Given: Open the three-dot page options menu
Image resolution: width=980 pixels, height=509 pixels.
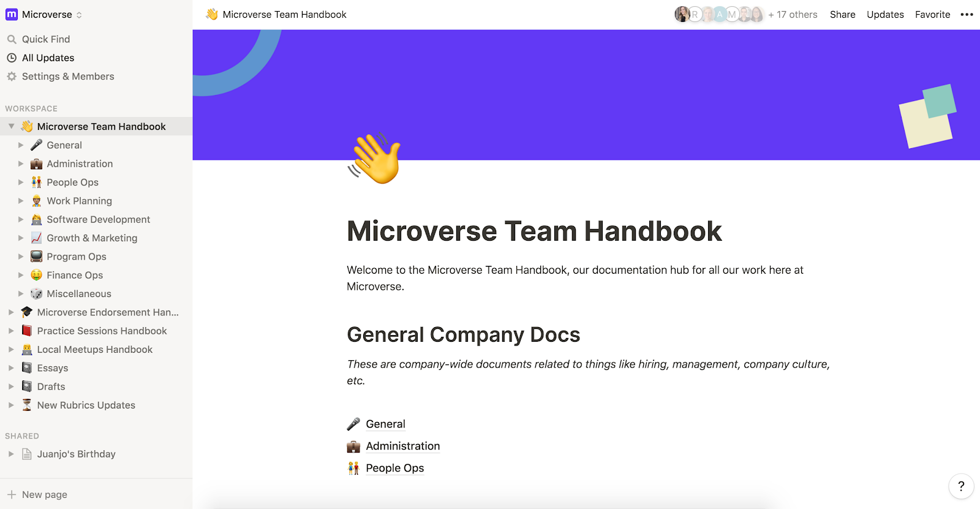Looking at the screenshot, I should (967, 15).
